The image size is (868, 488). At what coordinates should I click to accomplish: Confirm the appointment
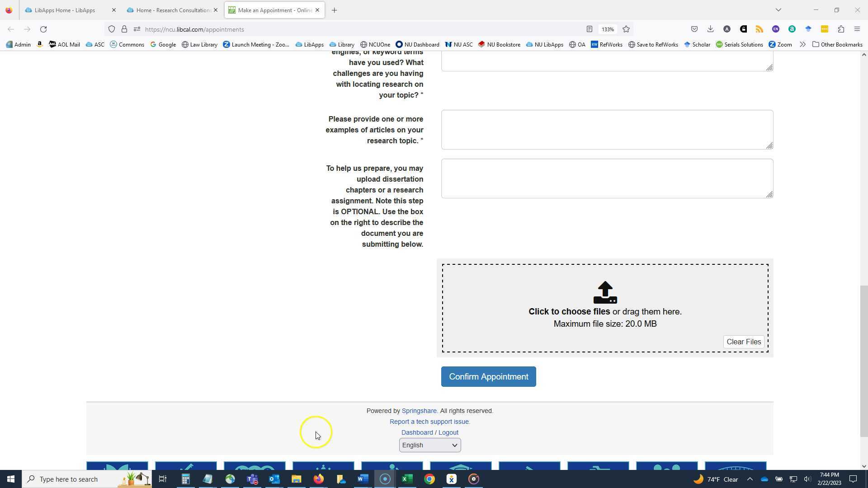pos(488,376)
